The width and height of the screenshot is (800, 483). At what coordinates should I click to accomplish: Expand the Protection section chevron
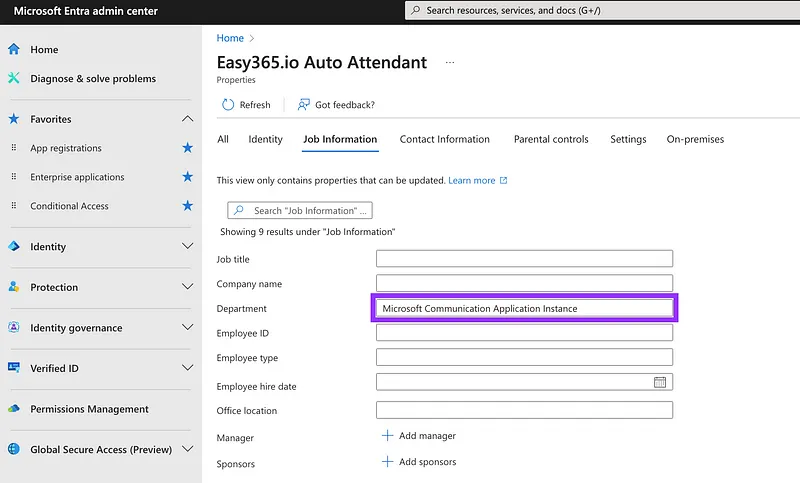point(188,287)
